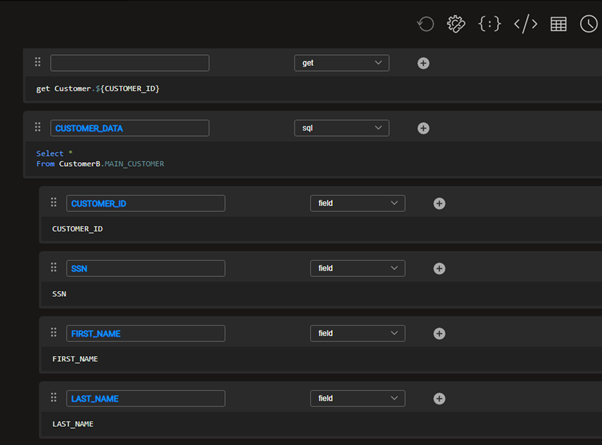Click the undo/revert arrow icon in toolbar
This screenshot has width=602, height=445.
(426, 24)
